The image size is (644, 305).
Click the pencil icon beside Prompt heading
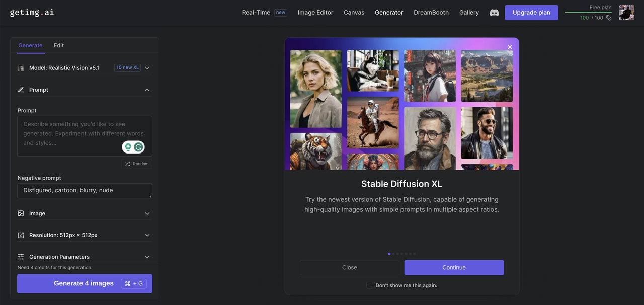coord(21,90)
